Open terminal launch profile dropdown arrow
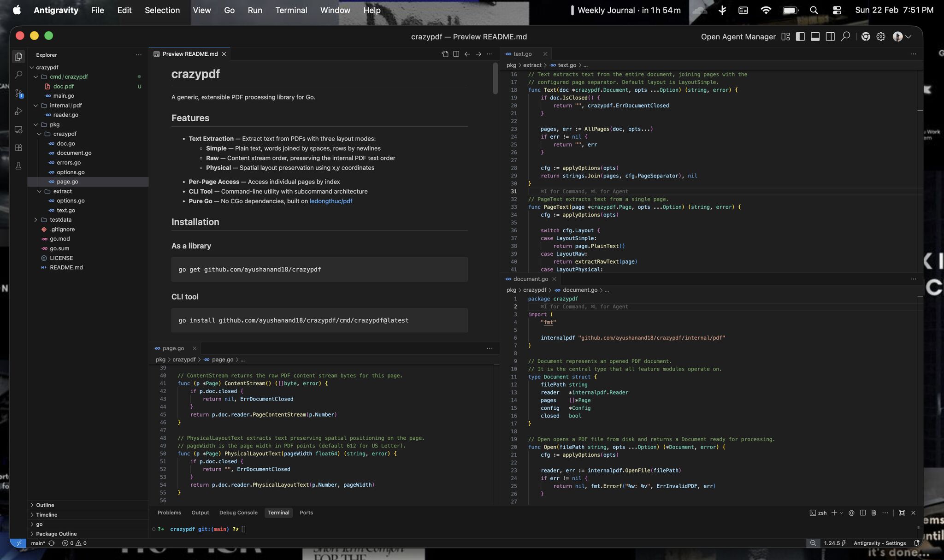The height and width of the screenshot is (560, 944). tap(842, 513)
